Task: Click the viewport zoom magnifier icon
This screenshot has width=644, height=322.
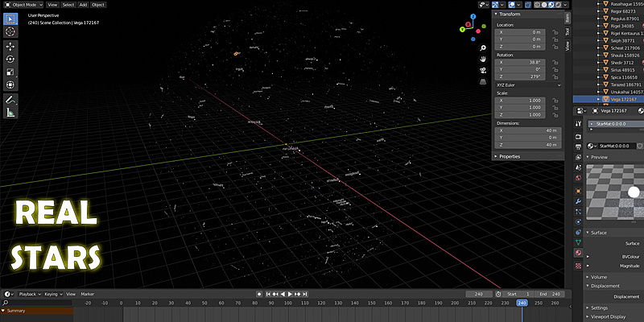Action: [482, 47]
